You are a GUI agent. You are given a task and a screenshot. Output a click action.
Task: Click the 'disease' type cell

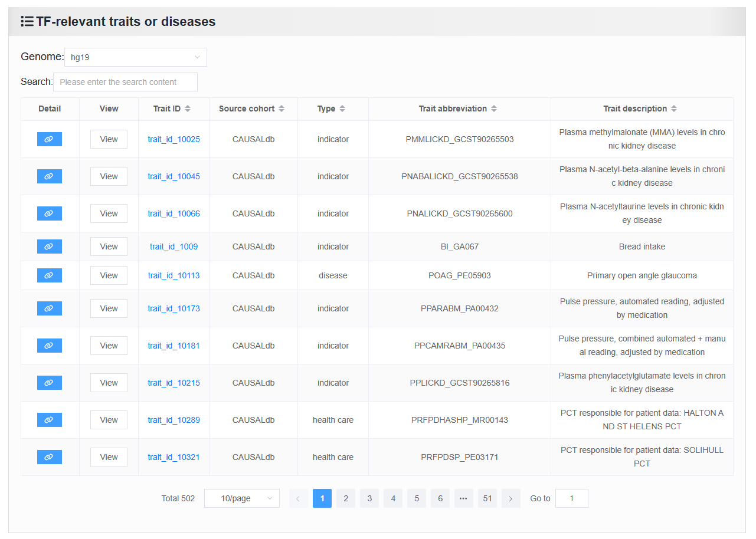click(x=333, y=276)
